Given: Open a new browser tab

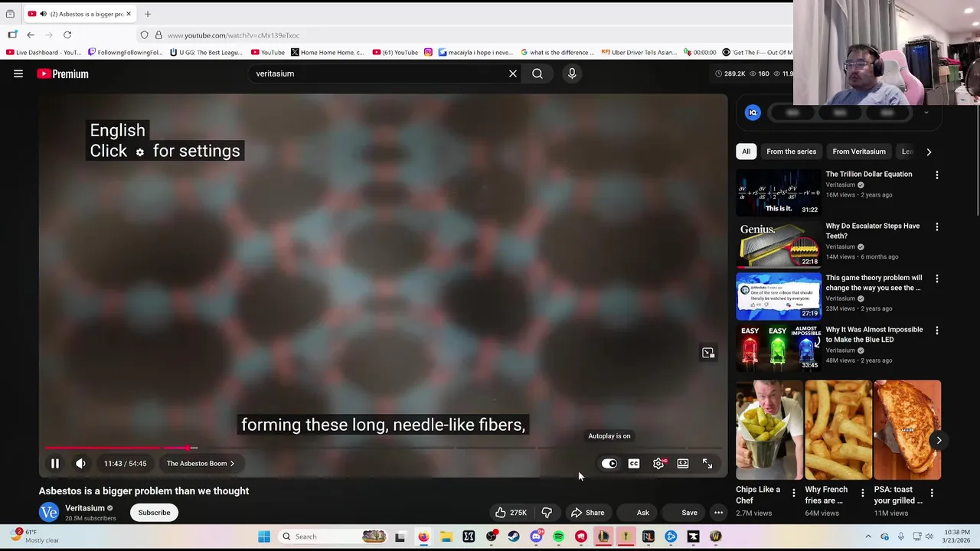Looking at the screenshot, I should (148, 14).
